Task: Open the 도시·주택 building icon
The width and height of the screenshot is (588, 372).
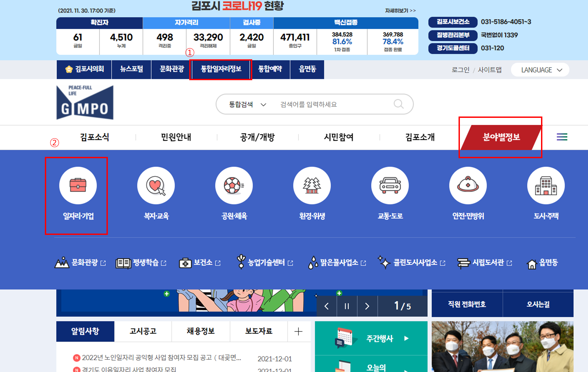Action: tap(546, 185)
